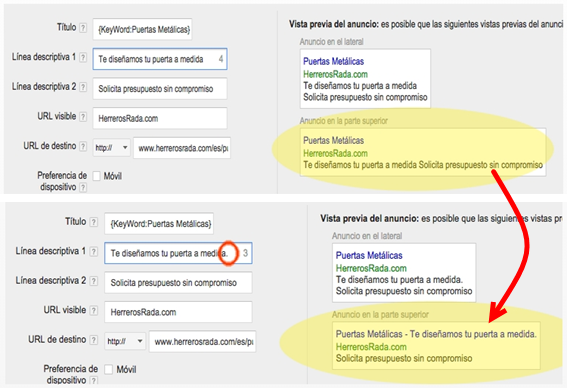Click HerrerosRada.com in upper lateral ad preview
The width and height of the screenshot is (567, 388).
tap(335, 74)
